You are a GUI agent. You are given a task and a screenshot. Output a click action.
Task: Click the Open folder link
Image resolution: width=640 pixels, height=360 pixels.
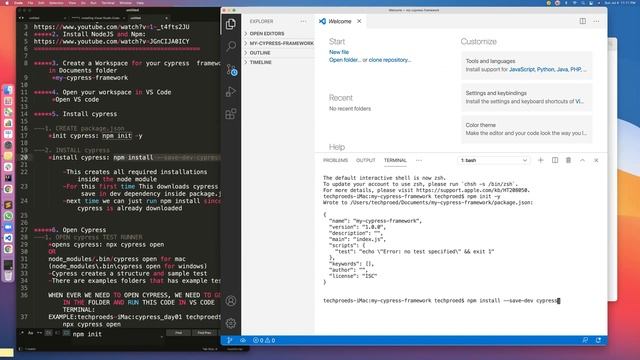coord(345,60)
